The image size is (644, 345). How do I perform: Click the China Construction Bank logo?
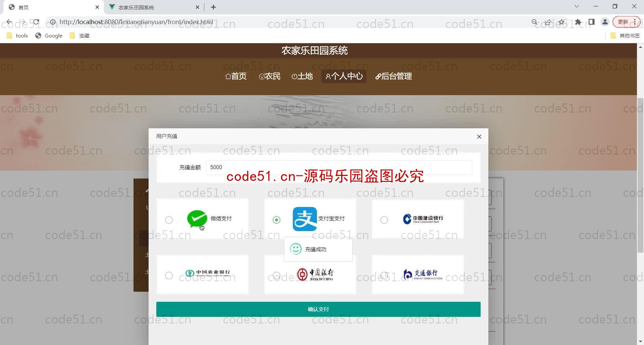(423, 219)
